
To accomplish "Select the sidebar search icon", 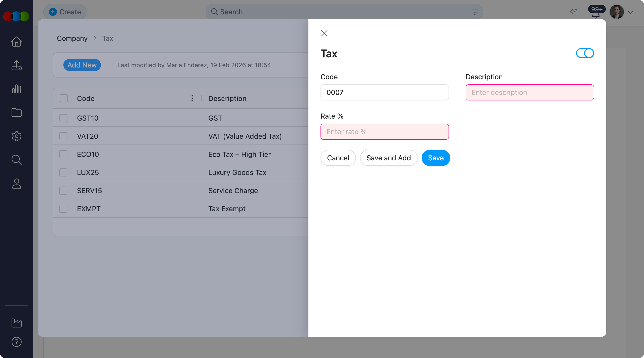I will [x=16, y=160].
